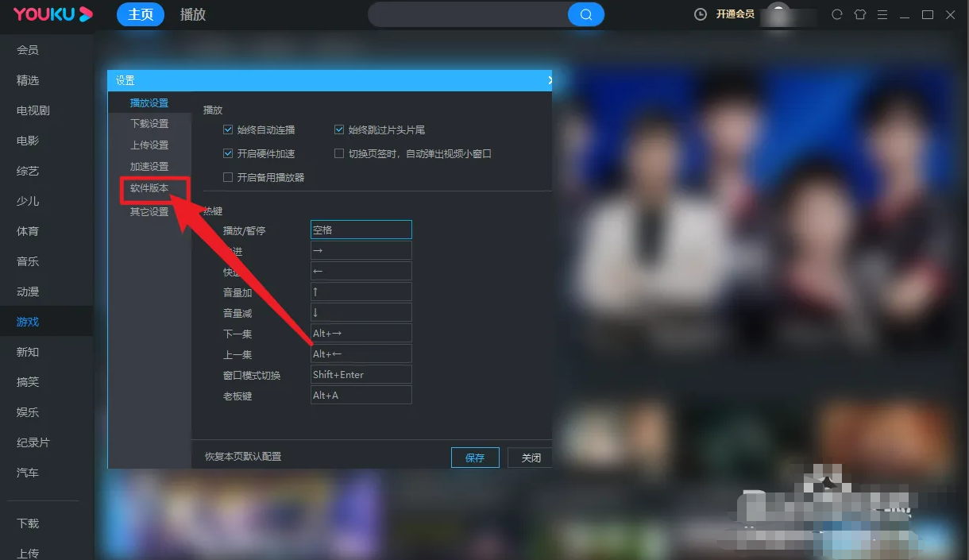This screenshot has height=560, width=969.
Task: Click the 保存 button
Action: [x=475, y=458]
